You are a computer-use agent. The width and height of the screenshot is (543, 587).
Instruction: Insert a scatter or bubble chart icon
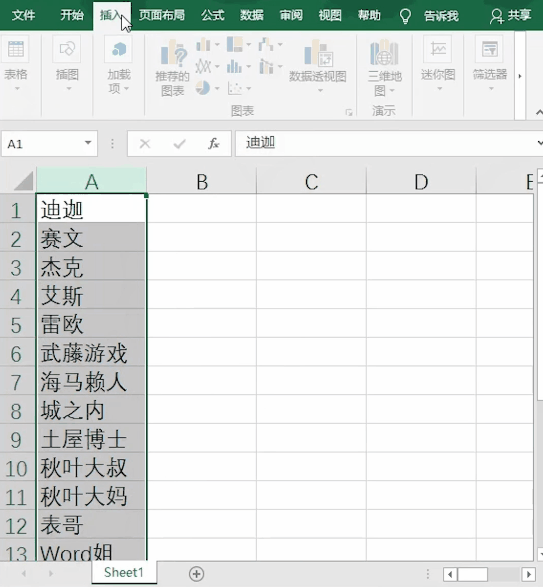pyautogui.click(x=234, y=89)
